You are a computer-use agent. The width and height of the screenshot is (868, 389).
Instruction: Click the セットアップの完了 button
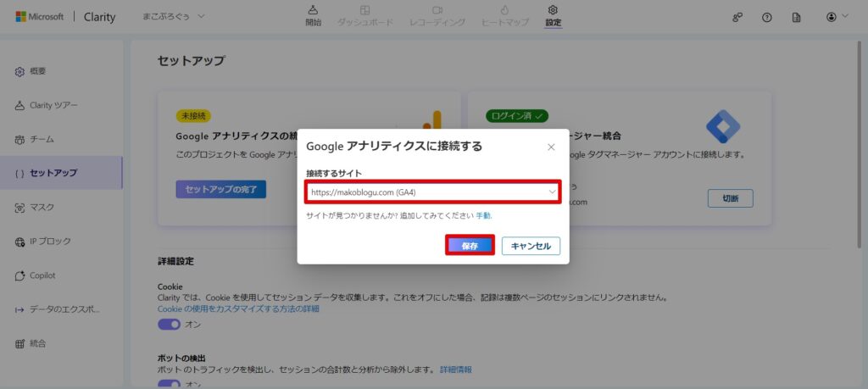point(221,189)
